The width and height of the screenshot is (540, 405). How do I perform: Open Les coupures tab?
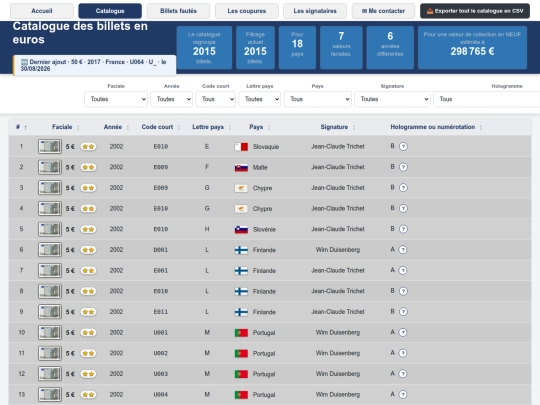(x=247, y=11)
